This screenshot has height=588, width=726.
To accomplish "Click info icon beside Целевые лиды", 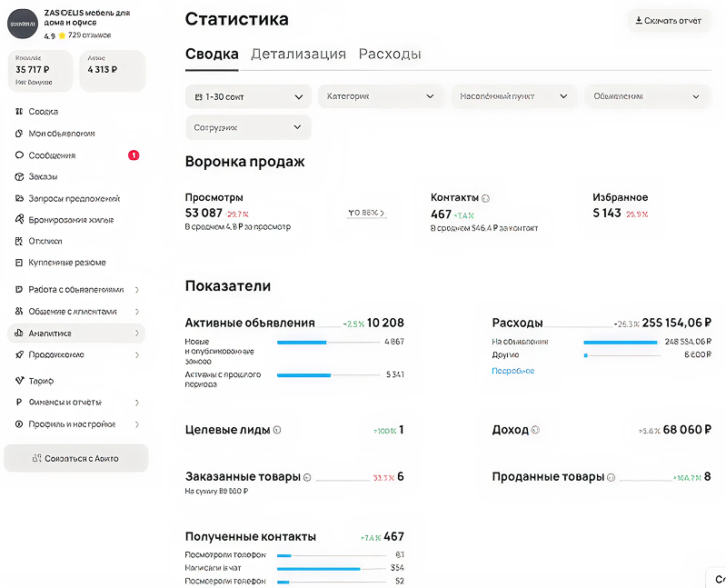I will coord(277,430).
